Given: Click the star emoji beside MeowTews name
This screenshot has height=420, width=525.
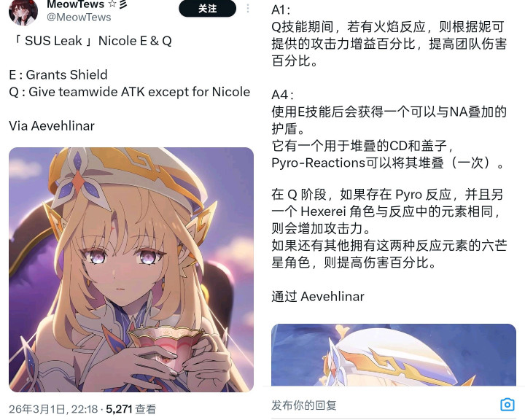Looking at the screenshot, I should (112, 4).
